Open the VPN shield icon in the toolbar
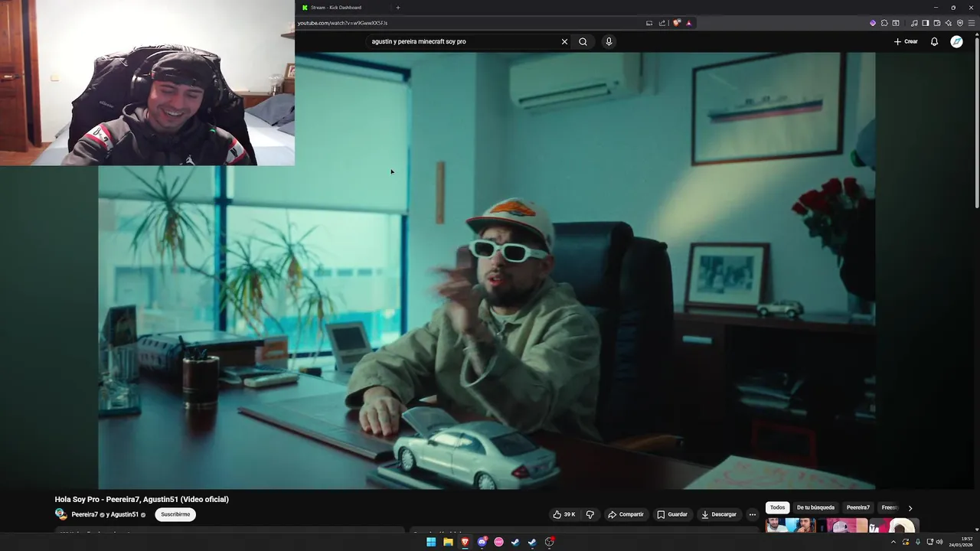980x551 pixels. point(959,23)
